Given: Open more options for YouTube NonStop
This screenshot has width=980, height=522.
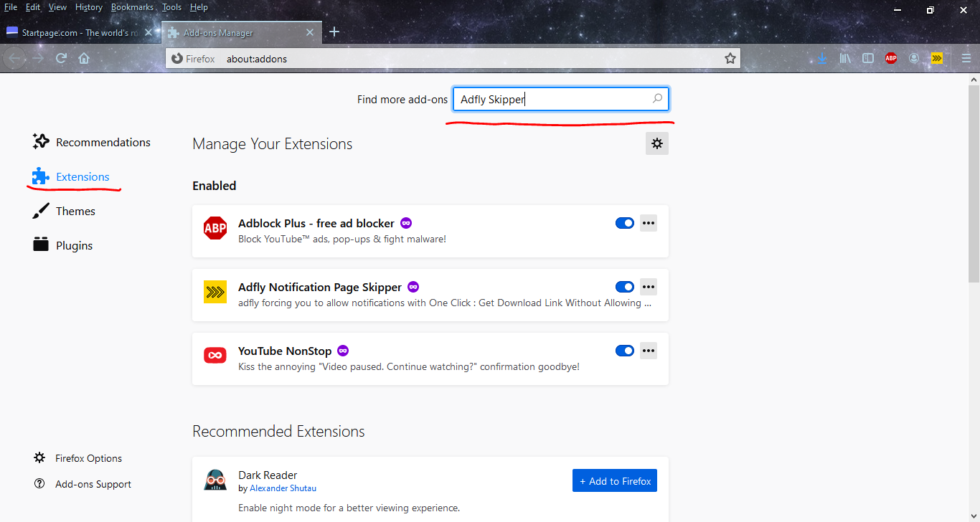Looking at the screenshot, I should [x=649, y=351].
